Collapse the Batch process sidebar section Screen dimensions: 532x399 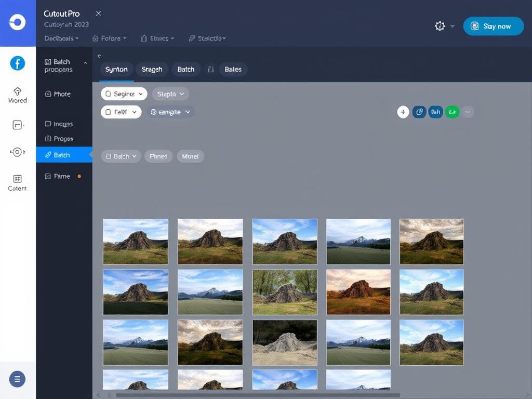[x=85, y=62]
